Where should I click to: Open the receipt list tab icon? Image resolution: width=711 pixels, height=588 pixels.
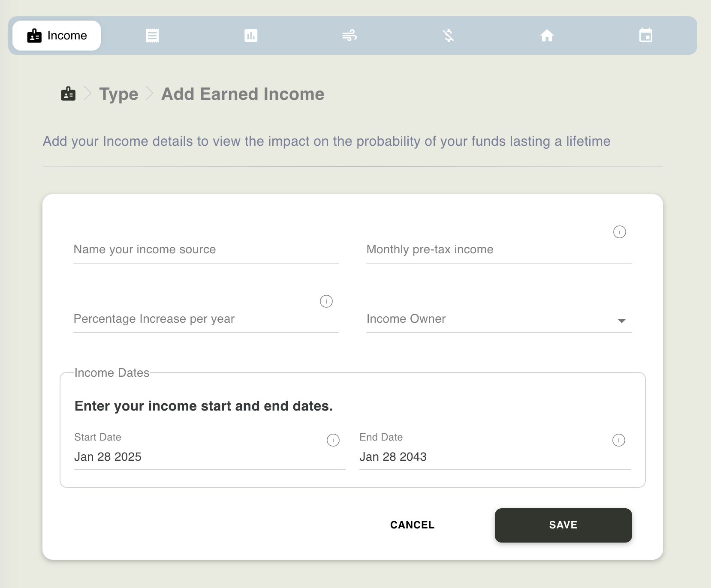tap(152, 36)
